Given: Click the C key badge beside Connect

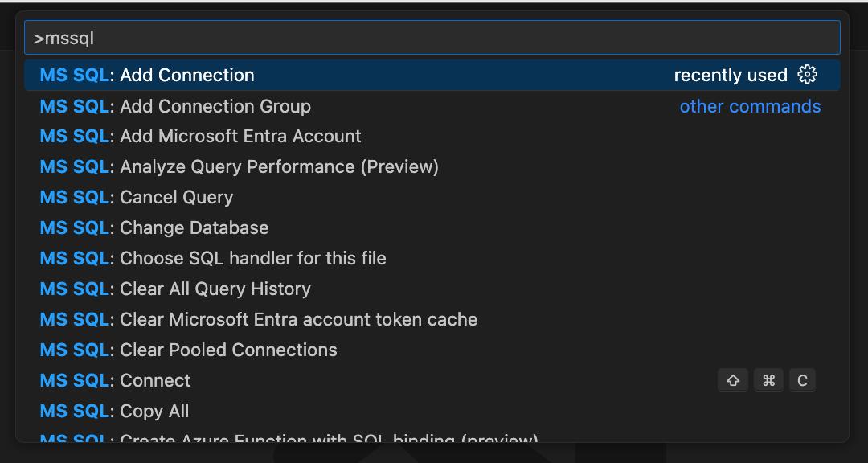Looking at the screenshot, I should (802, 381).
